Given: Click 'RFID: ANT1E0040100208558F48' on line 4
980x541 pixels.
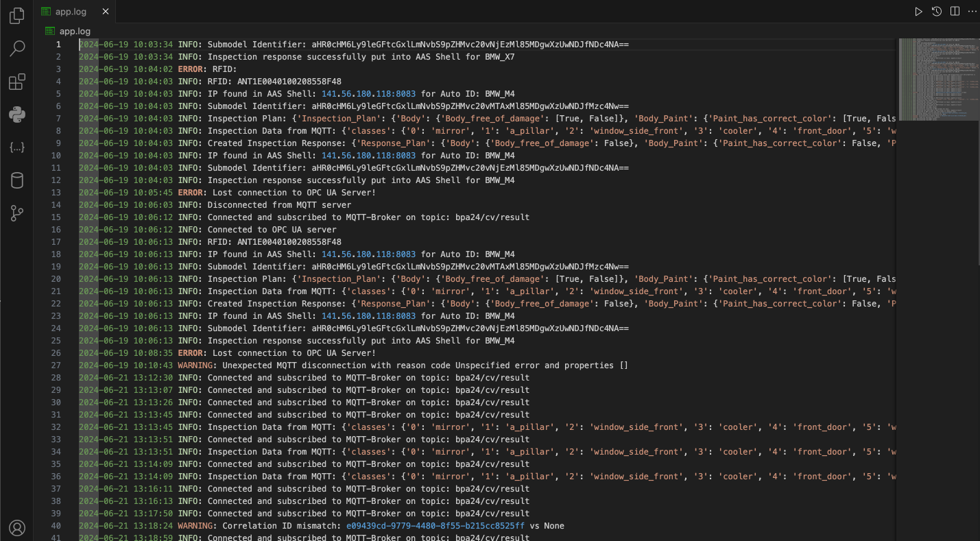Looking at the screenshot, I should coord(274,82).
